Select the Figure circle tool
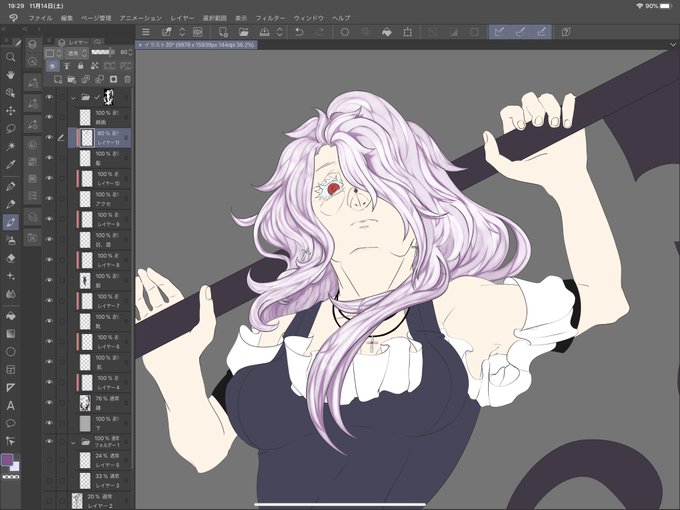680x510 pixels. coord(10,352)
